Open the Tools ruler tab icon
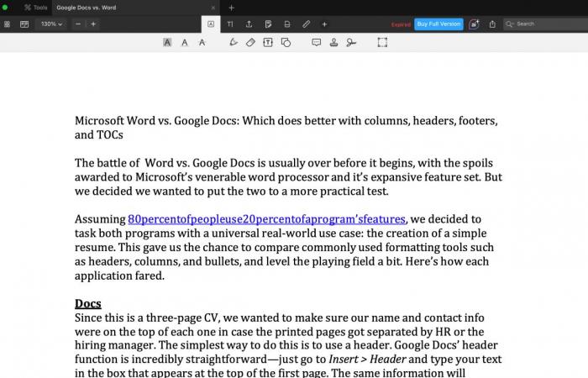 point(307,24)
